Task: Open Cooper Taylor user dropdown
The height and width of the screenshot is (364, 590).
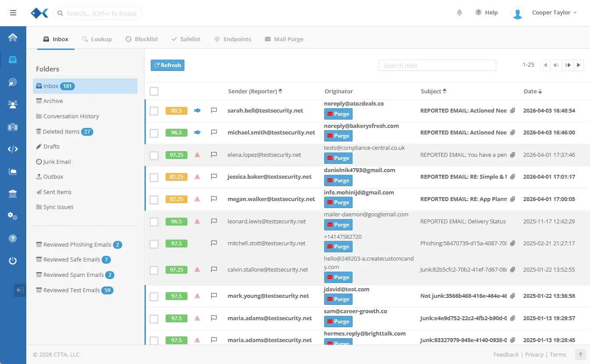Action: 554,13
